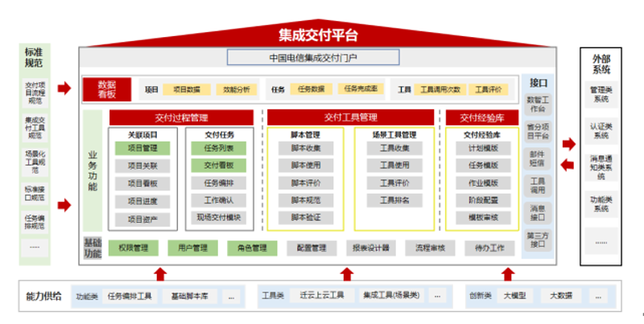
Task: Click the 工具收集 box
Action: (394, 148)
